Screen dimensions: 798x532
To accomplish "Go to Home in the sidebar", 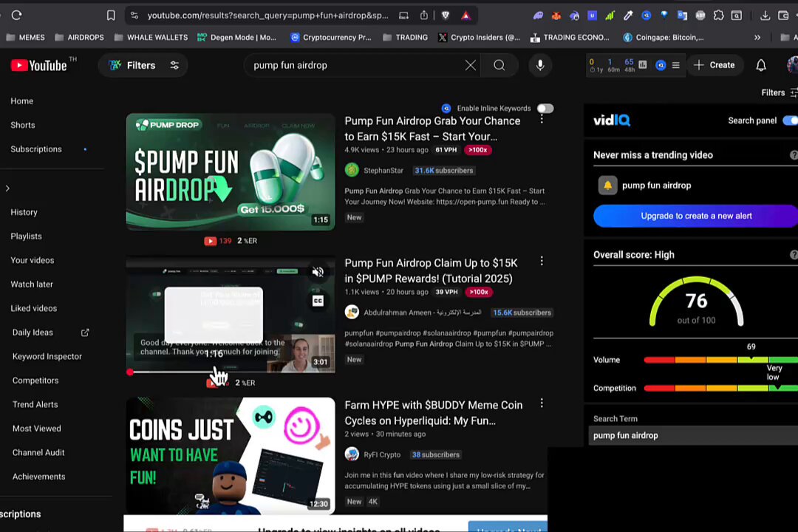I will [22, 100].
